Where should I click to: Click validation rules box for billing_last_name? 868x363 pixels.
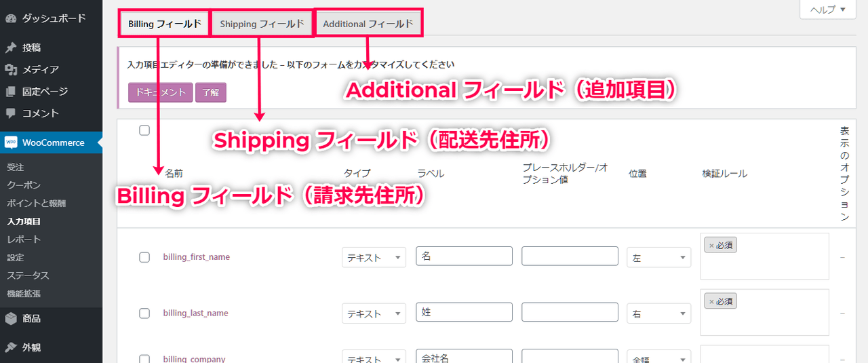pos(765,312)
